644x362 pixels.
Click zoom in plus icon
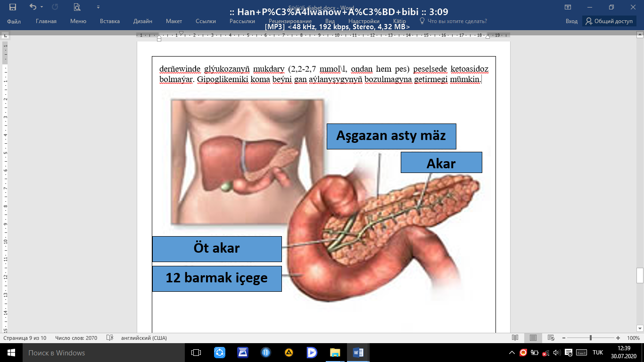[618, 338]
